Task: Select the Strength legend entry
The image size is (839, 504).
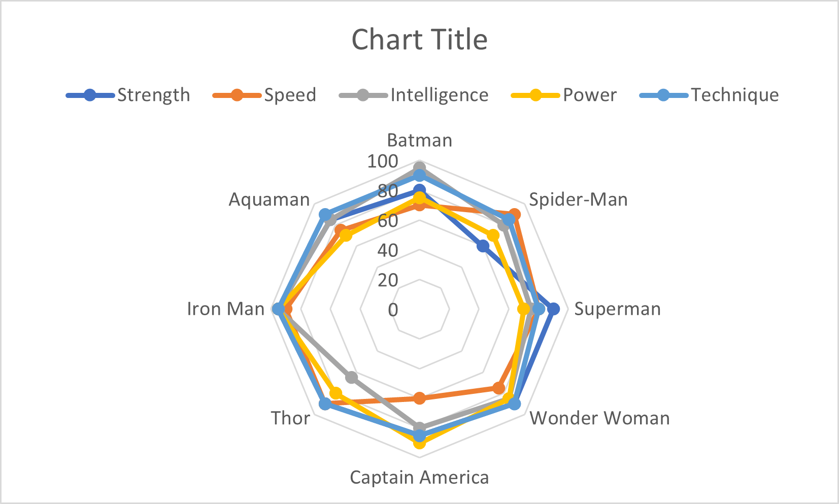Action: click(x=153, y=95)
